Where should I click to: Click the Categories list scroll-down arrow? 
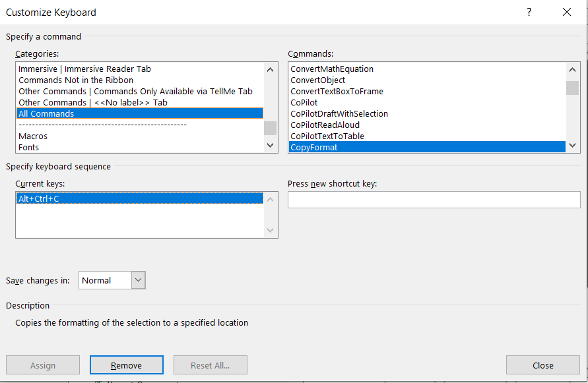(270, 144)
